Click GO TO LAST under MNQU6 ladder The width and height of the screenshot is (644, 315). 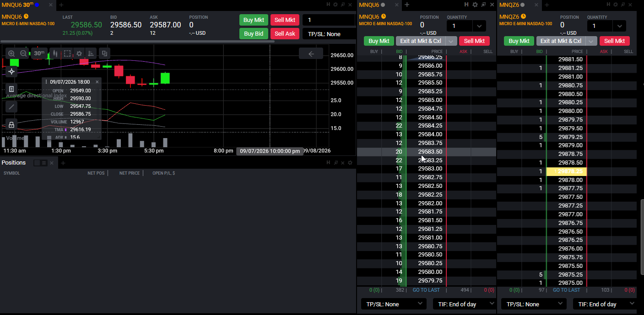click(x=426, y=290)
